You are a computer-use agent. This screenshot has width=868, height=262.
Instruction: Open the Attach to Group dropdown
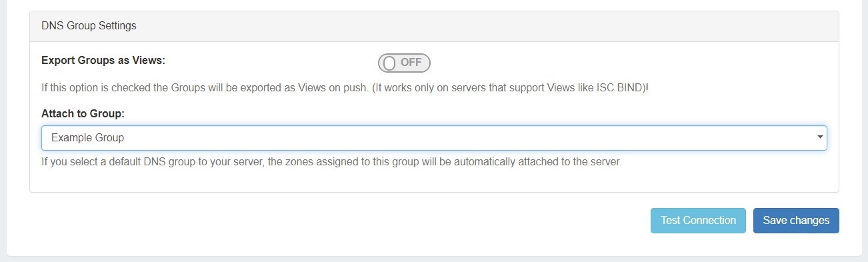434,138
